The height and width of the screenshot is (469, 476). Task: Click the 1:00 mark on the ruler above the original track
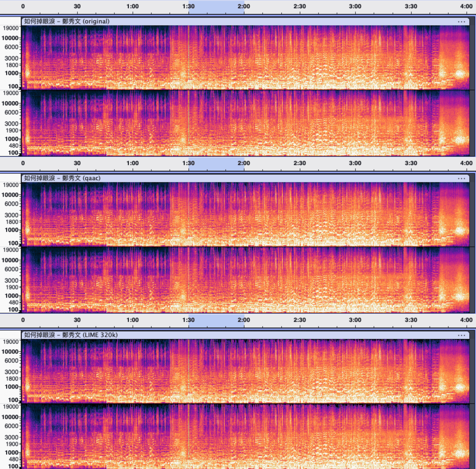[133, 6]
